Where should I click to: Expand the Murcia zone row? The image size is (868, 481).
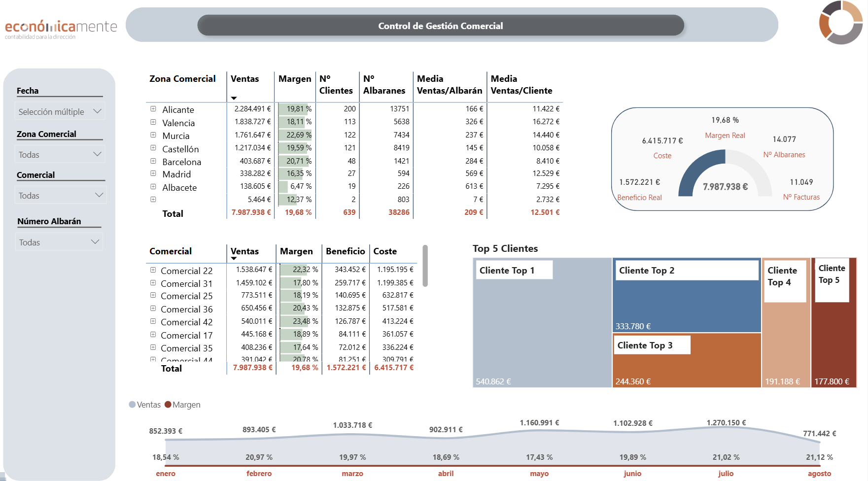pyautogui.click(x=153, y=135)
